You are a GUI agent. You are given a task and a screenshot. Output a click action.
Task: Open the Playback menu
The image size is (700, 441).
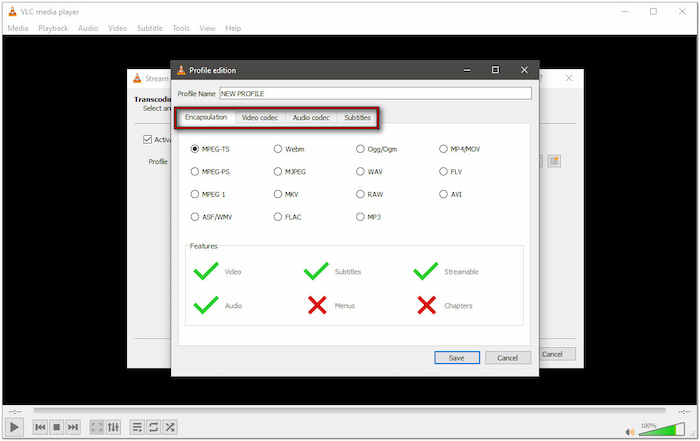click(x=53, y=28)
